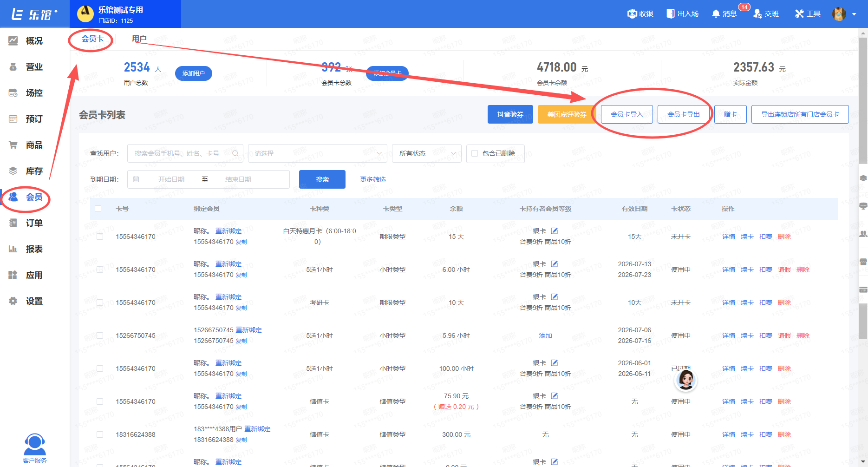Click the 会员卡导出 export button

click(x=684, y=114)
